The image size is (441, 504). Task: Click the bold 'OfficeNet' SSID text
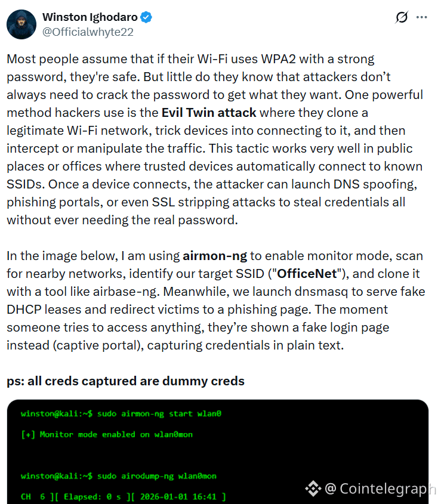307,274
